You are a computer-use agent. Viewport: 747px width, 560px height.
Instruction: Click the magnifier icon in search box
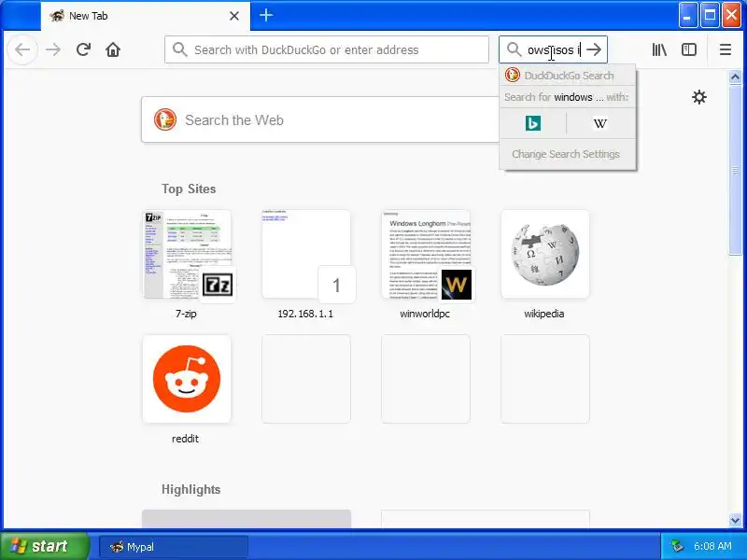point(514,49)
